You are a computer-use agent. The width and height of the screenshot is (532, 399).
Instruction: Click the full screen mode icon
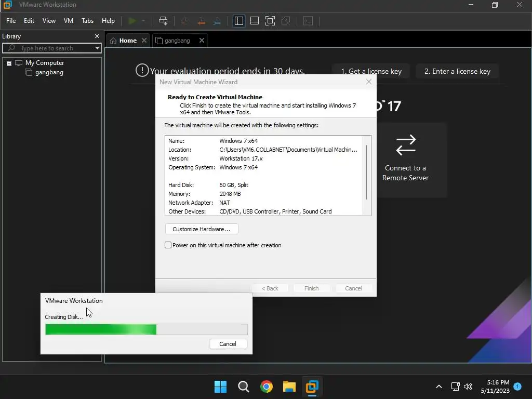point(270,21)
